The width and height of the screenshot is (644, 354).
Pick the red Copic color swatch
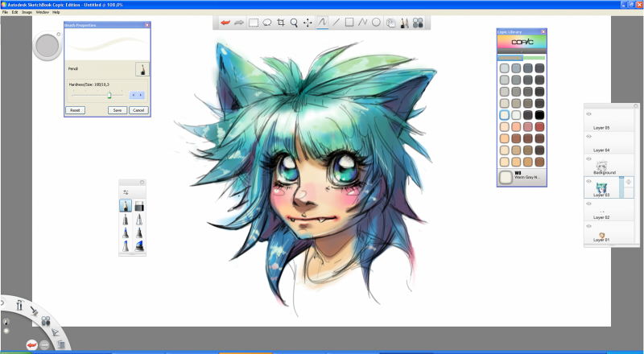pos(539,126)
